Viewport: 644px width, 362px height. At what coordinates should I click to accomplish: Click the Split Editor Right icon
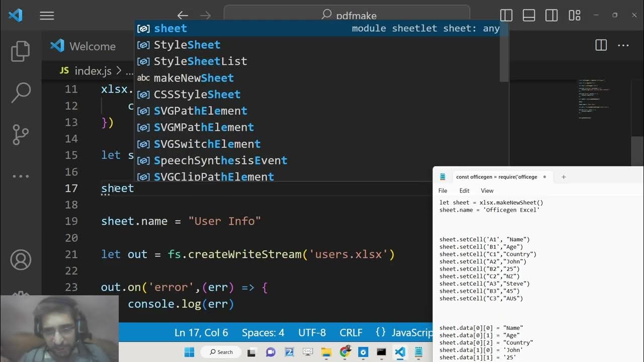pyautogui.click(x=601, y=45)
